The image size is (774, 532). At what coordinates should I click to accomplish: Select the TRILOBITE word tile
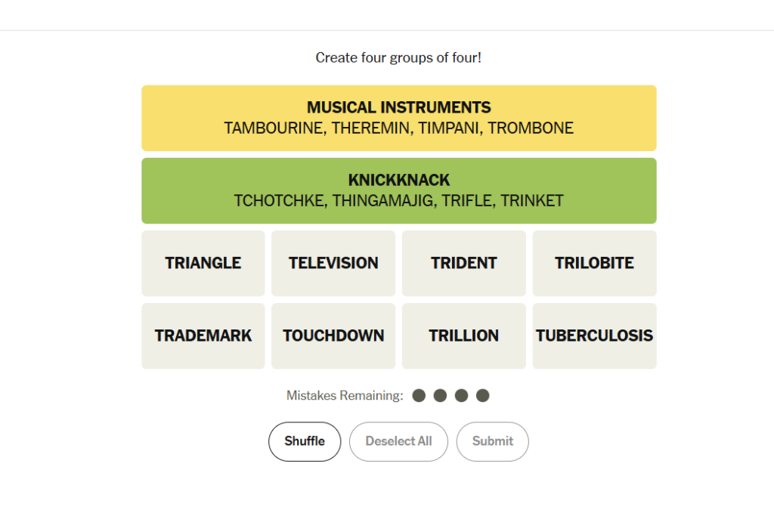[594, 263]
